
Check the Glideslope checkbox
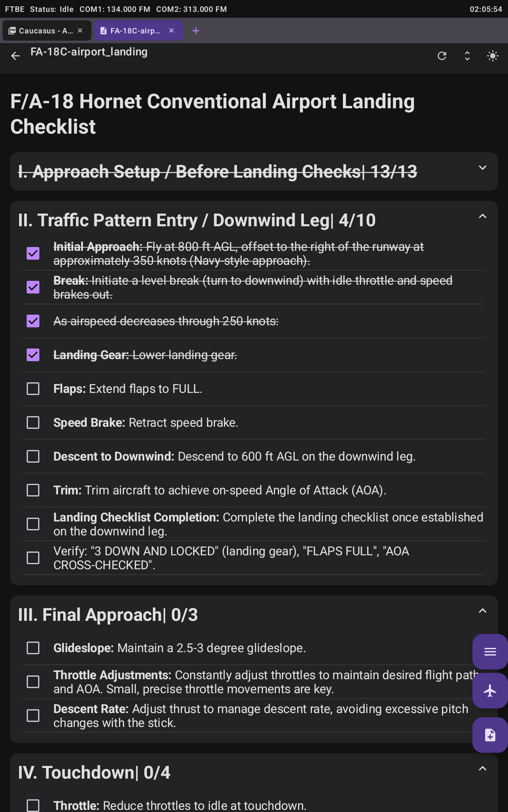pyautogui.click(x=33, y=647)
